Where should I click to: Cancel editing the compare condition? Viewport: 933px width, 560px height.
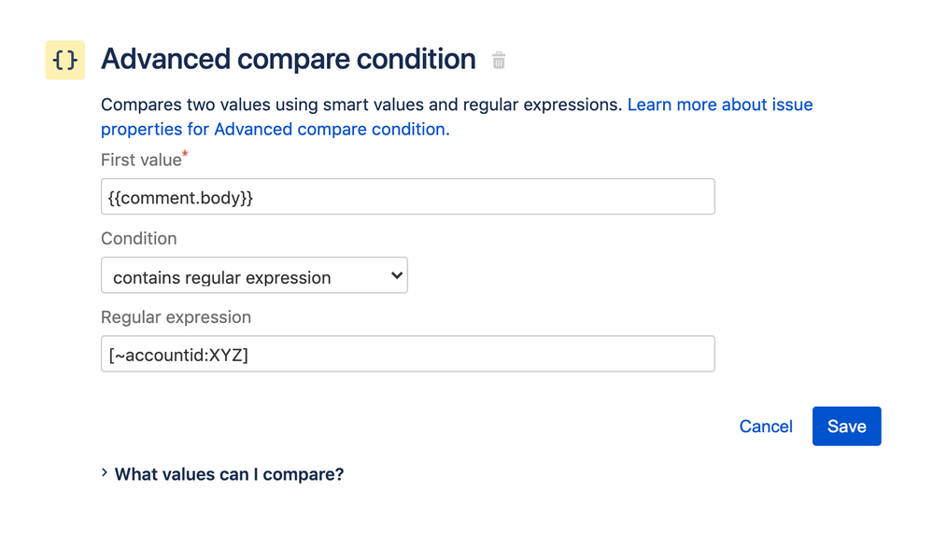coord(766,427)
